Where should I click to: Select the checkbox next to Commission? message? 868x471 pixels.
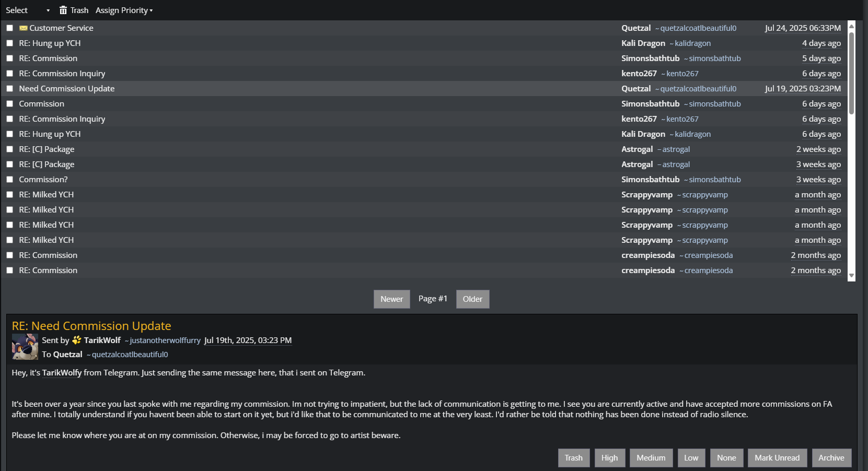(9, 180)
